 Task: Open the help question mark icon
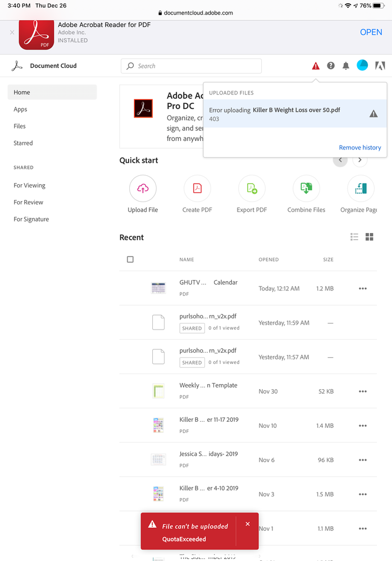[331, 66]
